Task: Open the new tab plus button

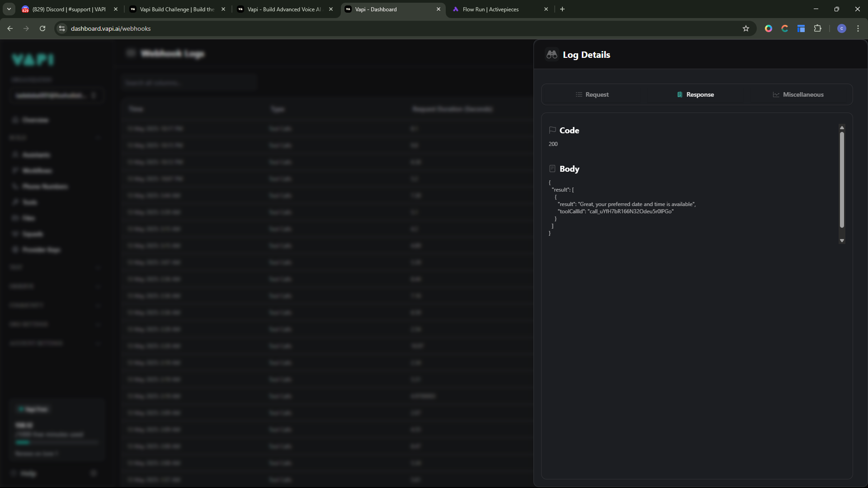Action: [562, 9]
